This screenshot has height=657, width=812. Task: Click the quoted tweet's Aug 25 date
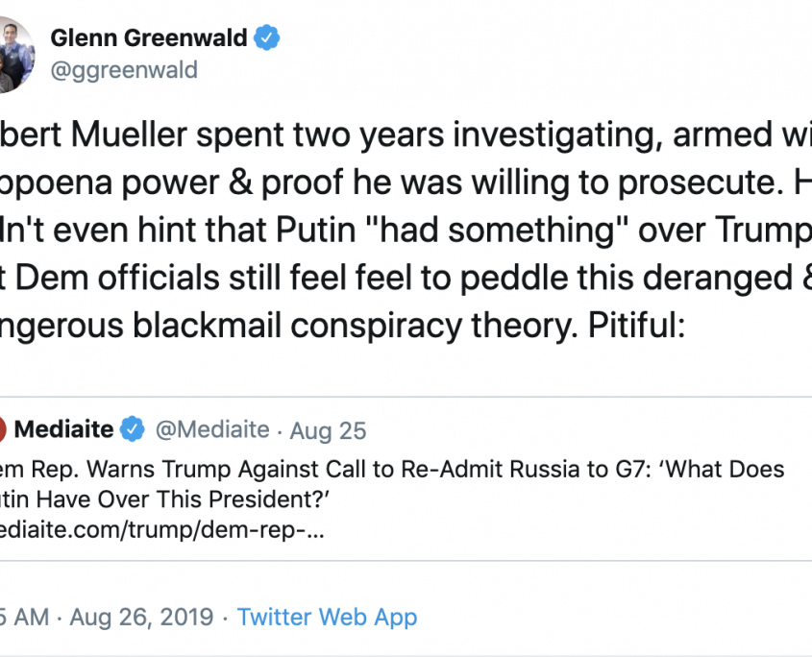tap(329, 430)
